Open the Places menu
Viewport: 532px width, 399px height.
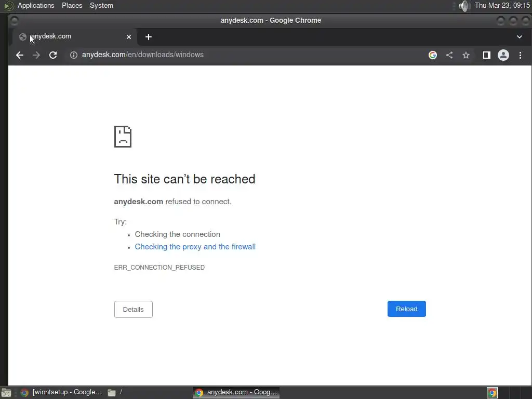click(x=72, y=5)
